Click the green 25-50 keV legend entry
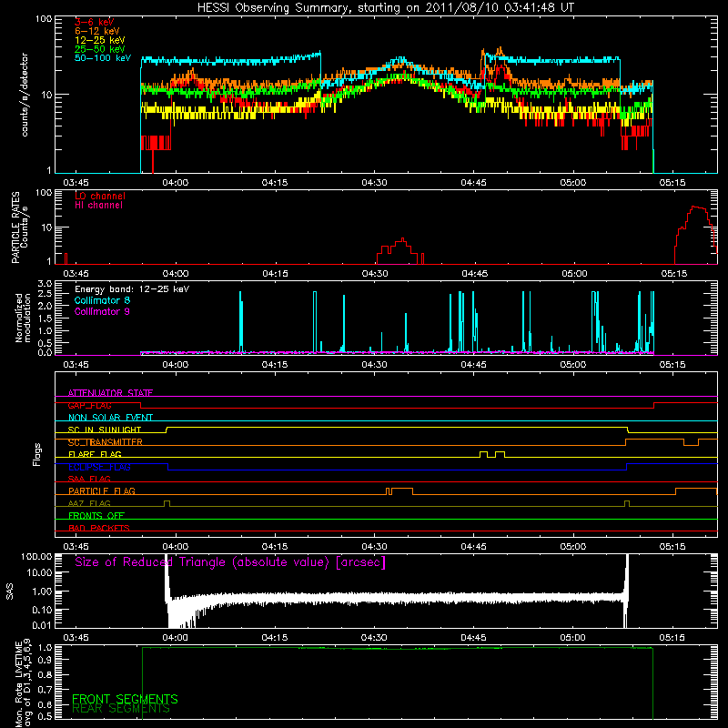The image size is (728, 728). coord(100,49)
